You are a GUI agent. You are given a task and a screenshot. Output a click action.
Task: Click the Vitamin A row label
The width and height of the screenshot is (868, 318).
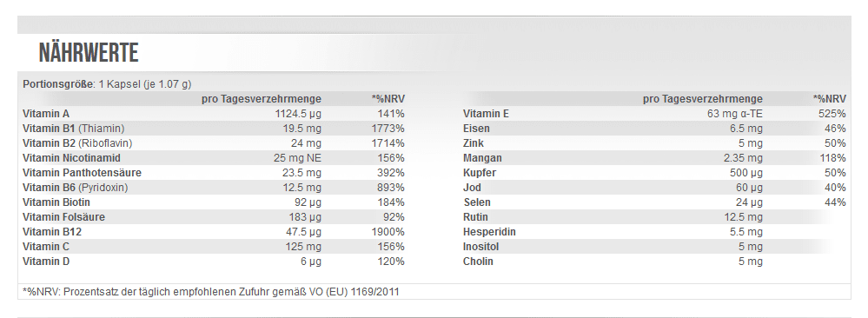click(46, 114)
